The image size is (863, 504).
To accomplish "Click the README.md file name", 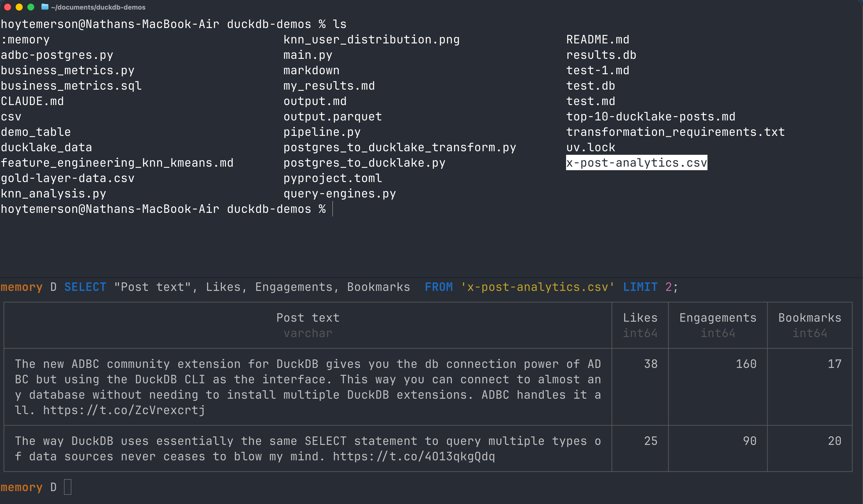I will coord(598,39).
